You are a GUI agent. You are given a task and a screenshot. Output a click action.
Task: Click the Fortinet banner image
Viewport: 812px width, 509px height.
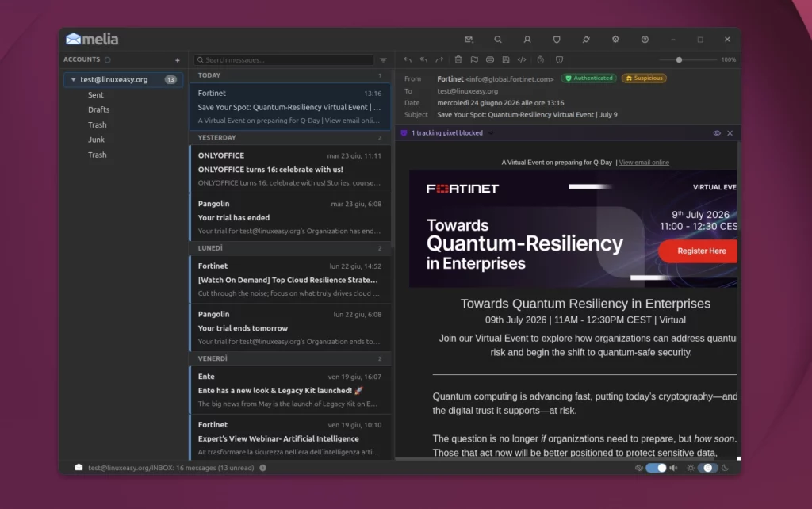573,228
